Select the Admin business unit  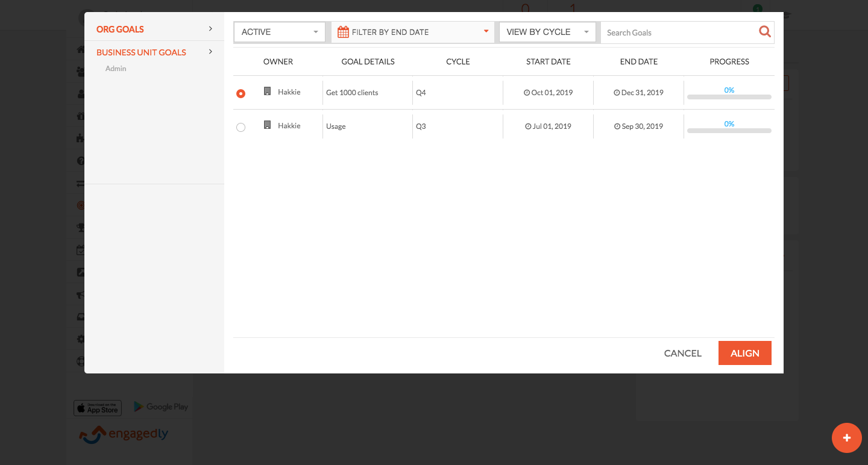[116, 69]
